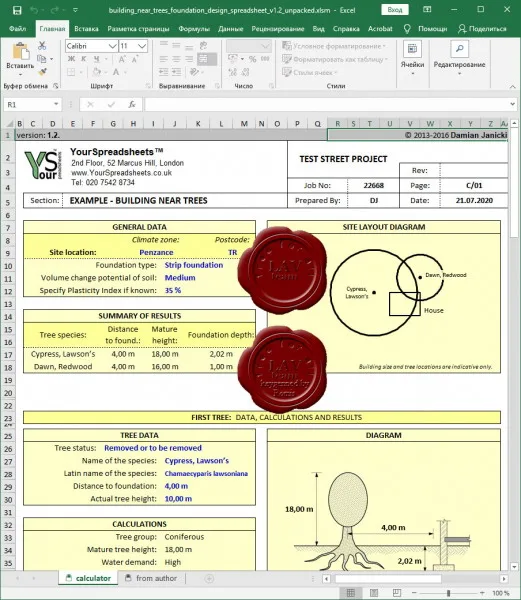
Task: Toggle italic К formatting
Action: [83, 59]
